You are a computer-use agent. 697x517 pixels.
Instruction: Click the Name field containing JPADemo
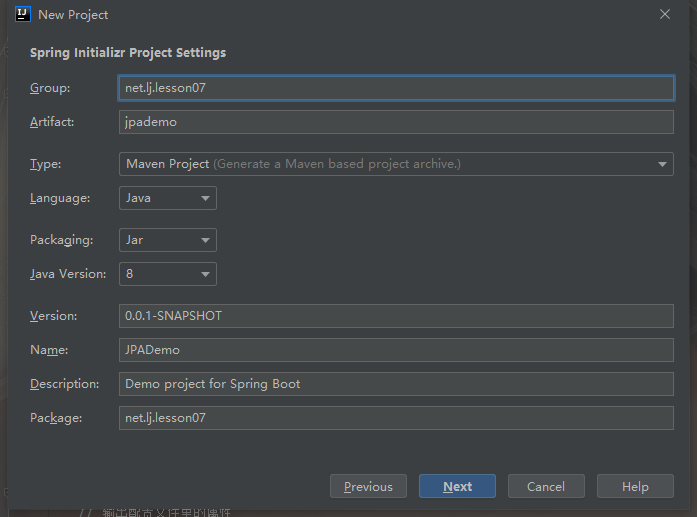pos(396,350)
